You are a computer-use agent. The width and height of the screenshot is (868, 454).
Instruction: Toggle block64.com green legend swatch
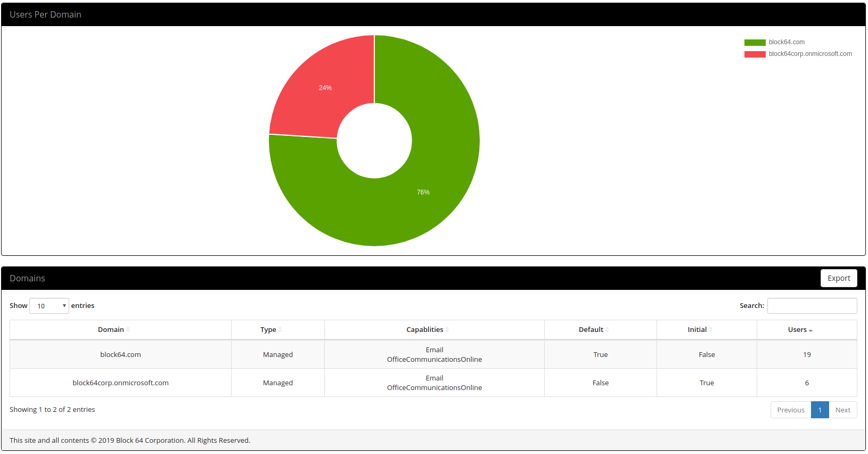[755, 43]
